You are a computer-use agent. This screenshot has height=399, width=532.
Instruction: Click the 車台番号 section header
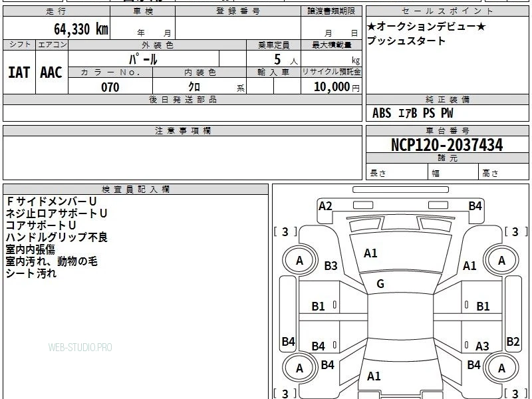[x=447, y=130]
